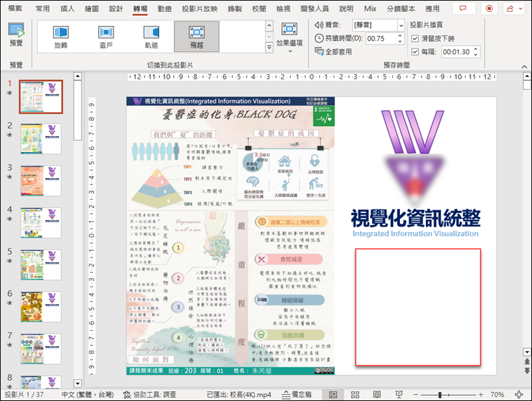Switch to reading view icon
The width and height of the screenshot is (532, 401).
coord(377,394)
